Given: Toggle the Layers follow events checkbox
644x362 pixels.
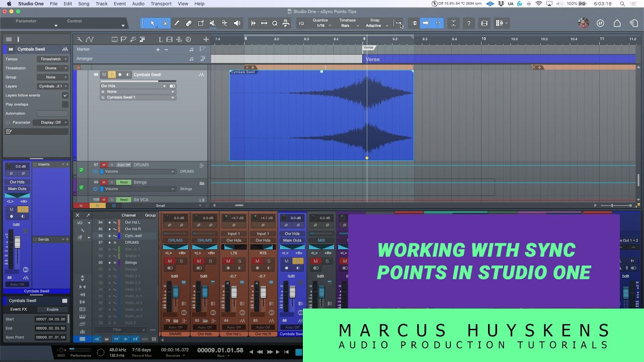Looking at the screenshot, I should coord(65,95).
